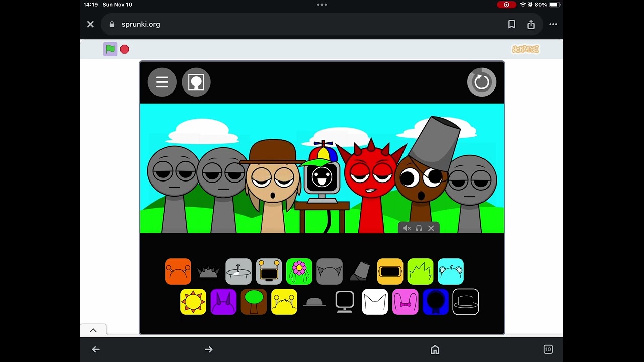The width and height of the screenshot is (644, 362).
Task: Click the dimmed computer monitor icon
Action: (x=345, y=302)
